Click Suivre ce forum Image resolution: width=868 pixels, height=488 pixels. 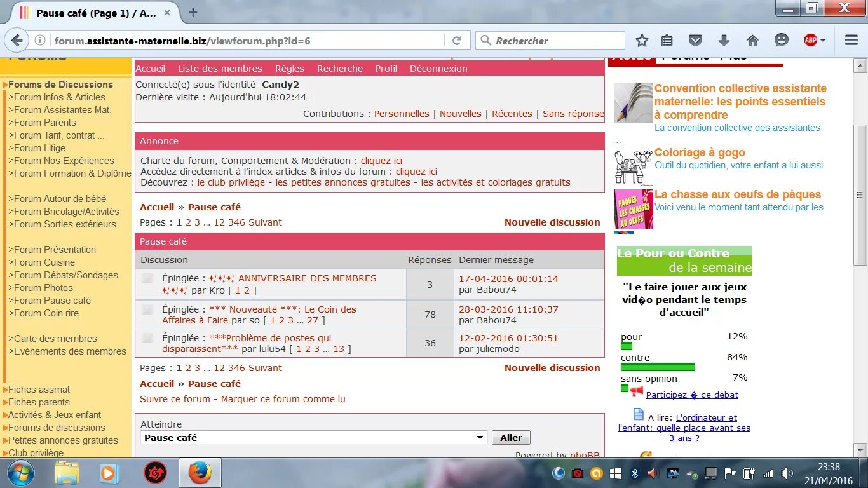(175, 399)
